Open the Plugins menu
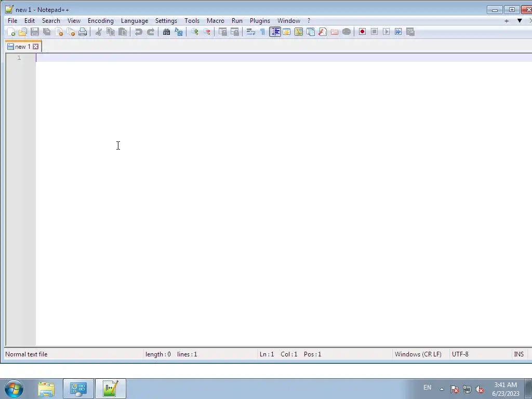This screenshot has height=399, width=532. pyautogui.click(x=260, y=21)
